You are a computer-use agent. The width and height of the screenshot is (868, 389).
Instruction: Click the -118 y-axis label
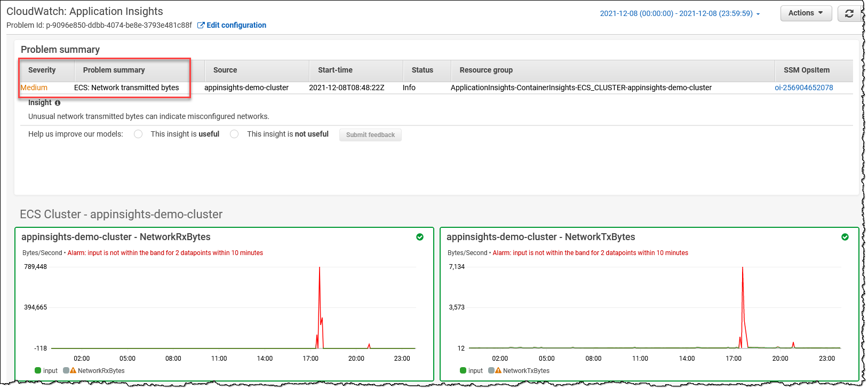coord(41,348)
